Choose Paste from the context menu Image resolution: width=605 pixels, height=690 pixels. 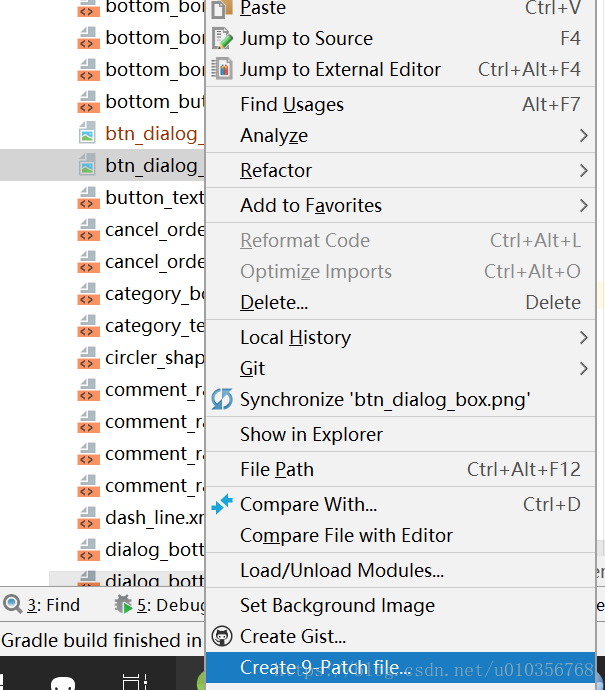[400, 8]
